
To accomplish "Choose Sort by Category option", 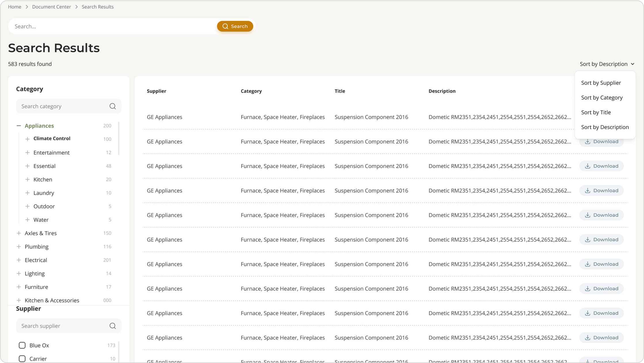I will (602, 98).
